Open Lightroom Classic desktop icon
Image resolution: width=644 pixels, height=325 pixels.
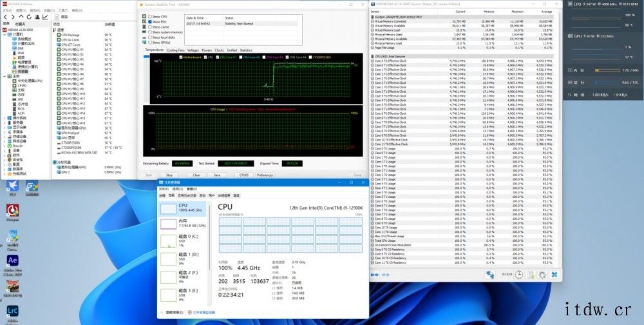coord(12,315)
